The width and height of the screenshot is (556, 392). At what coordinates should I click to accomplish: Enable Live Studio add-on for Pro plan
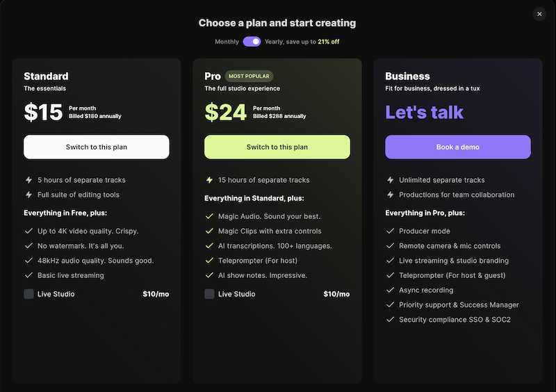pyautogui.click(x=210, y=294)
